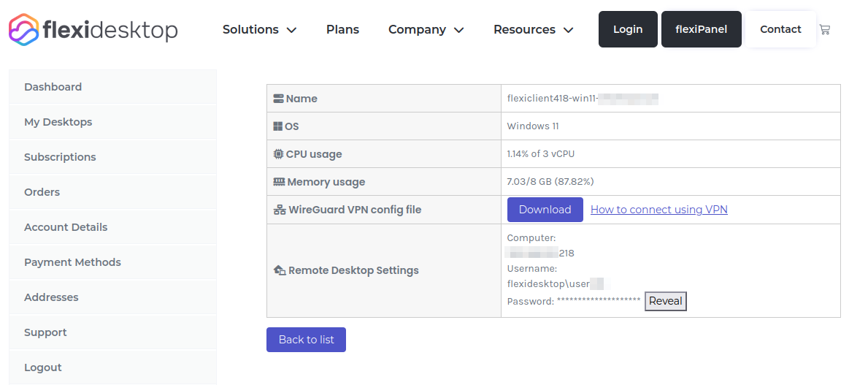Reveal the remote desktop password
The width and height of the screenshot is (868, 385).
(665, 301)
